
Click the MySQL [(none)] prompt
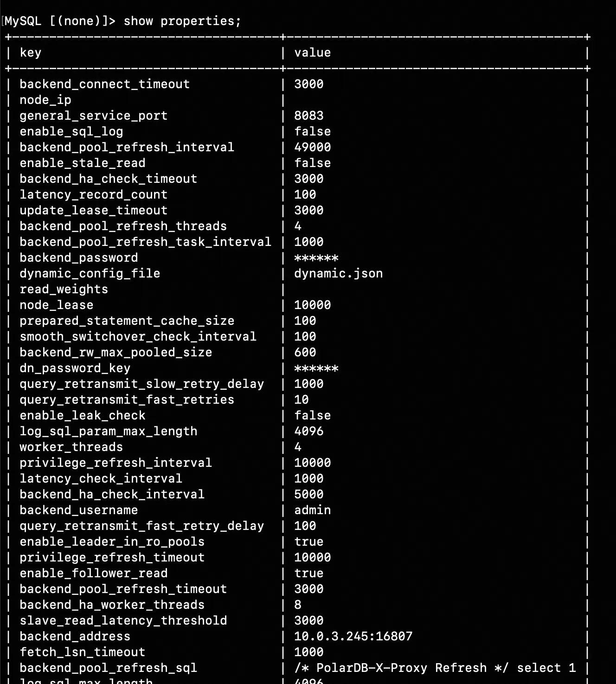[x=59, y=21]
